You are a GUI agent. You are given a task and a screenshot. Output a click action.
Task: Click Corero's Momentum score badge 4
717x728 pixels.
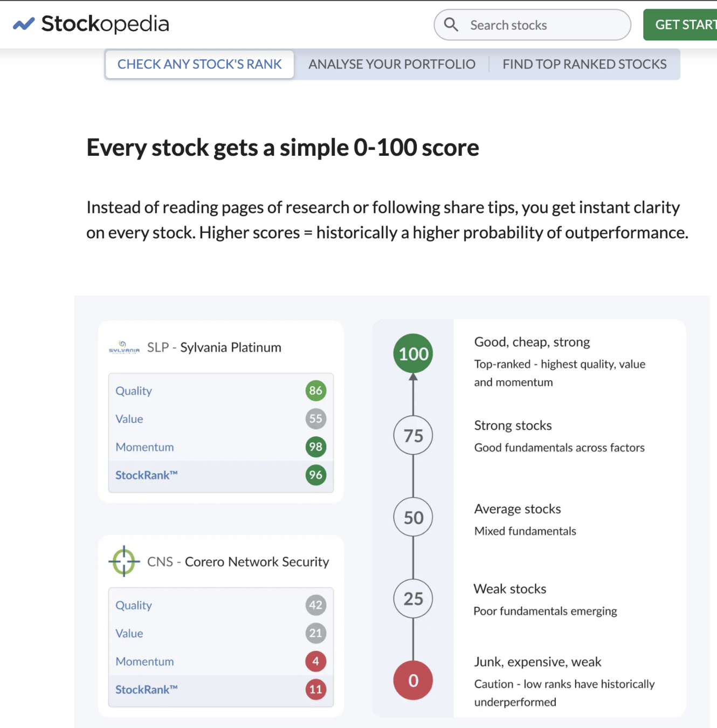pyautogui.click(x=316, y=661)
